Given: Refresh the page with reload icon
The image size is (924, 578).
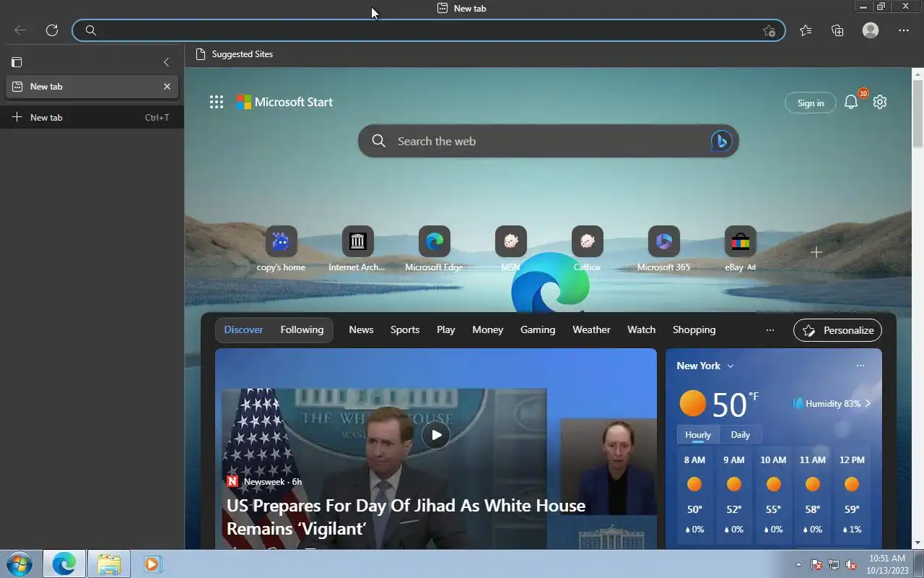Looking at the screenshot, I should pyautogui.click(x=52, y=30).
